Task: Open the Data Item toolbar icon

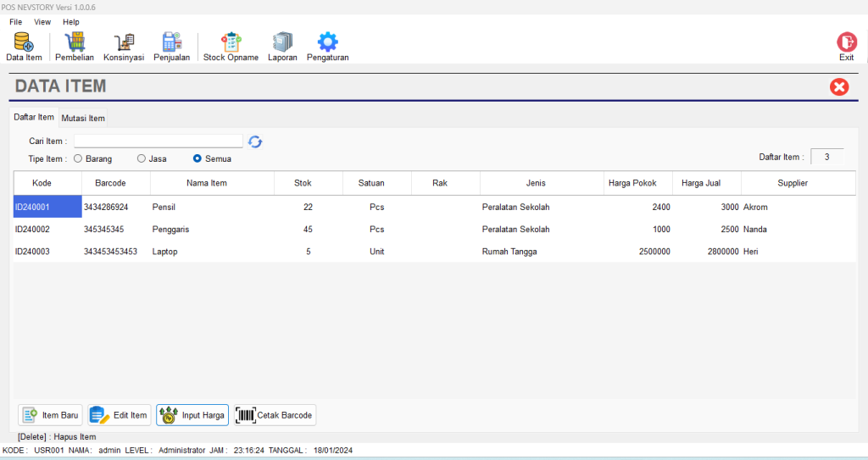Action: pyautogui.click(x=24, y=46)
